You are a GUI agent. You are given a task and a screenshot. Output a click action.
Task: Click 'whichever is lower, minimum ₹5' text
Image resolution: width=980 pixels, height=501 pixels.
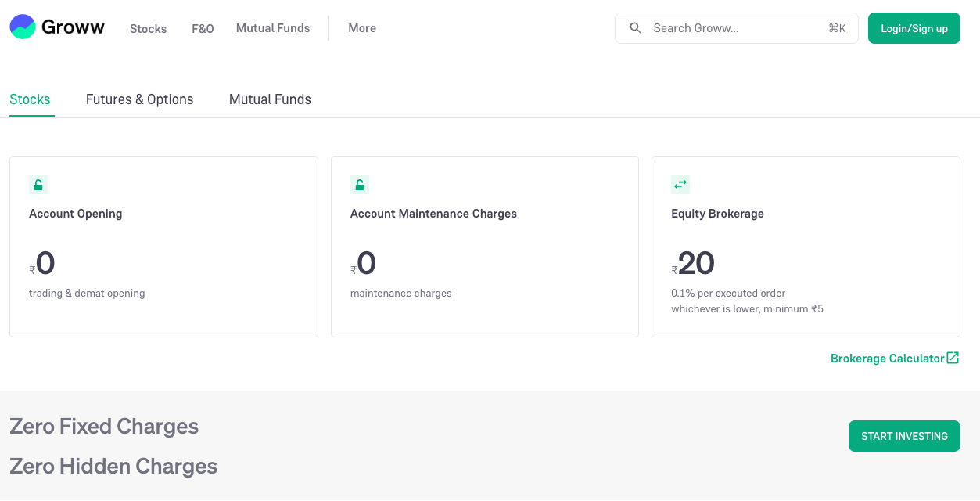[747, 309]
